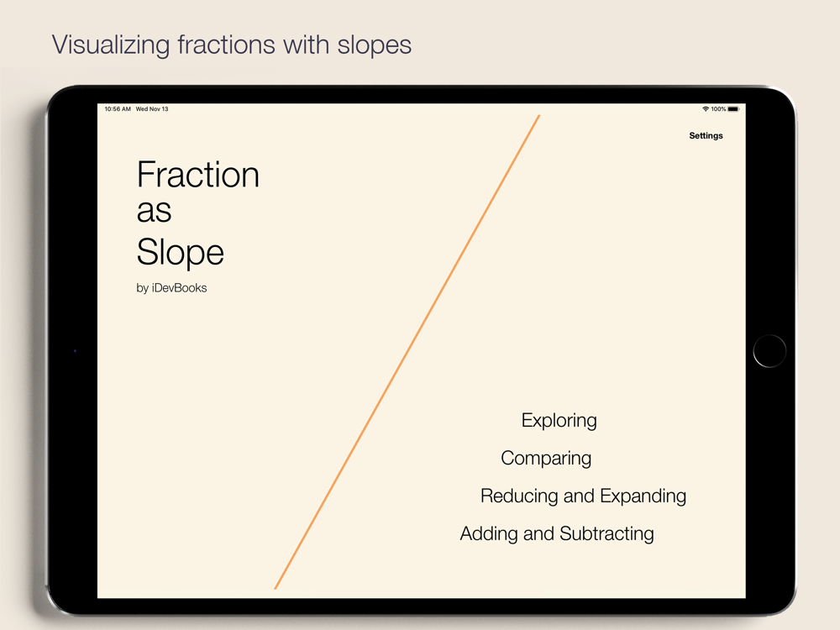Open the Comparing section

point(546,458)
